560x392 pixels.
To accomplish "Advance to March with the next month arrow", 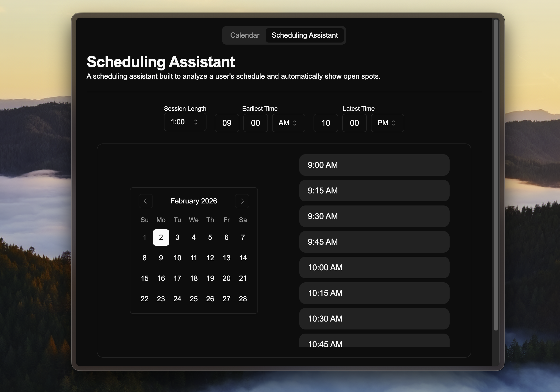I will (242, 201).
